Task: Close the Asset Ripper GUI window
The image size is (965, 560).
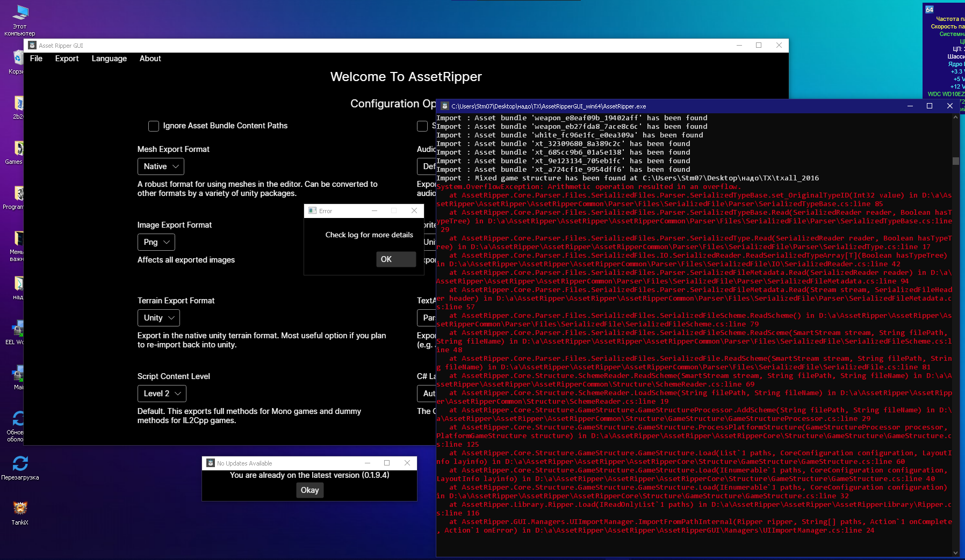Action: point(779,45)
